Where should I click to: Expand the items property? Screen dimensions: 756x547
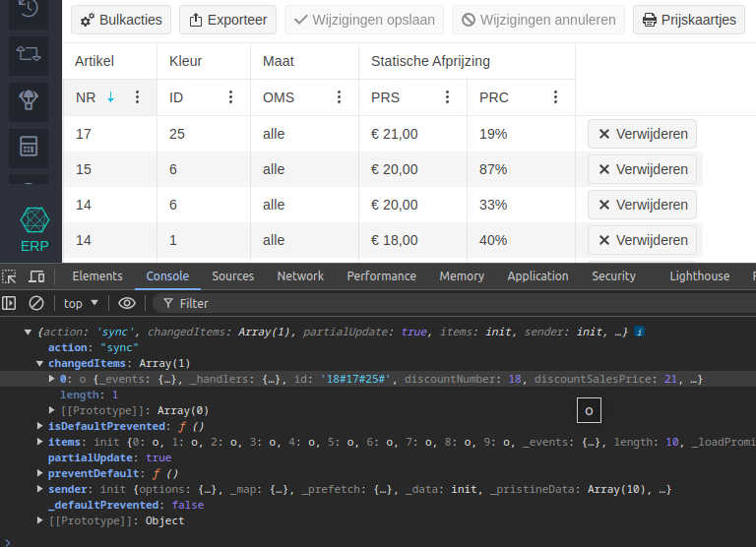[x=40, y=442]
